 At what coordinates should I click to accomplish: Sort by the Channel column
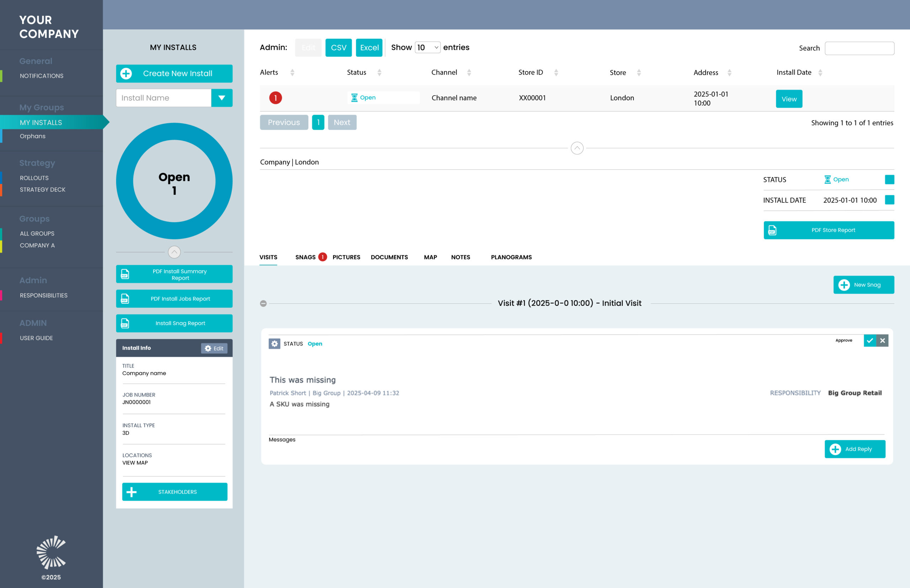[469, 72]
